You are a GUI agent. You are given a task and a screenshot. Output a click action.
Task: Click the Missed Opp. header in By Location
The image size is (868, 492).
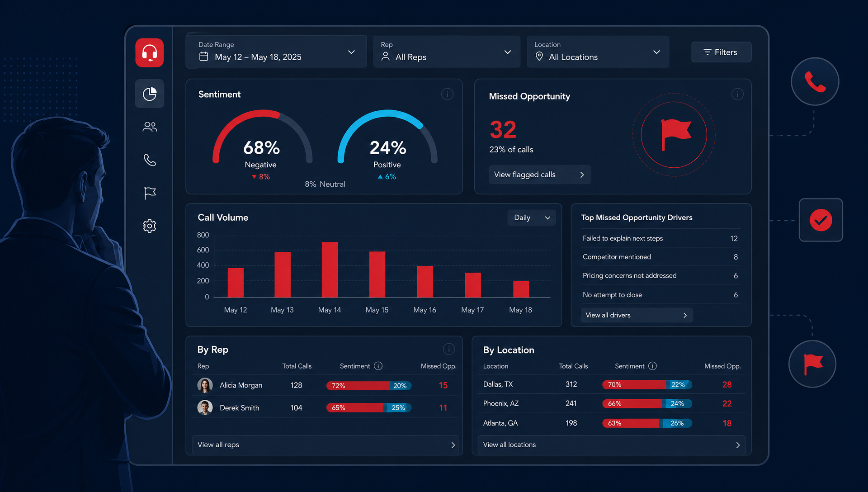click(722, 366)
